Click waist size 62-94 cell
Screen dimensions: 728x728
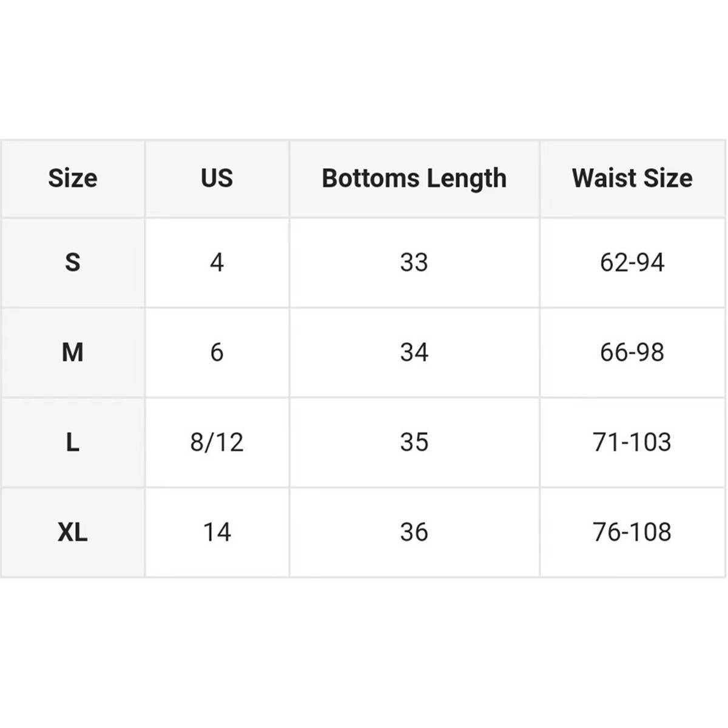632,262
